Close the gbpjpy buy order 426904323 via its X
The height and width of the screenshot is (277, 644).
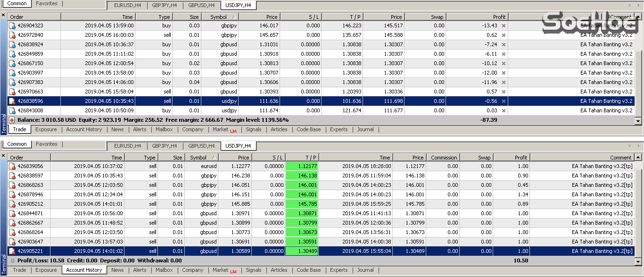click(x=504, y=25)
